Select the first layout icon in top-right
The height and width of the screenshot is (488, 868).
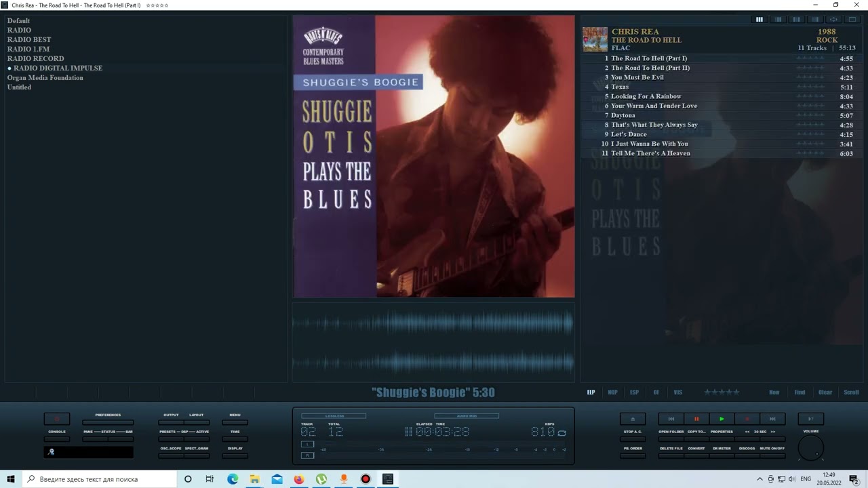[759, 20]
